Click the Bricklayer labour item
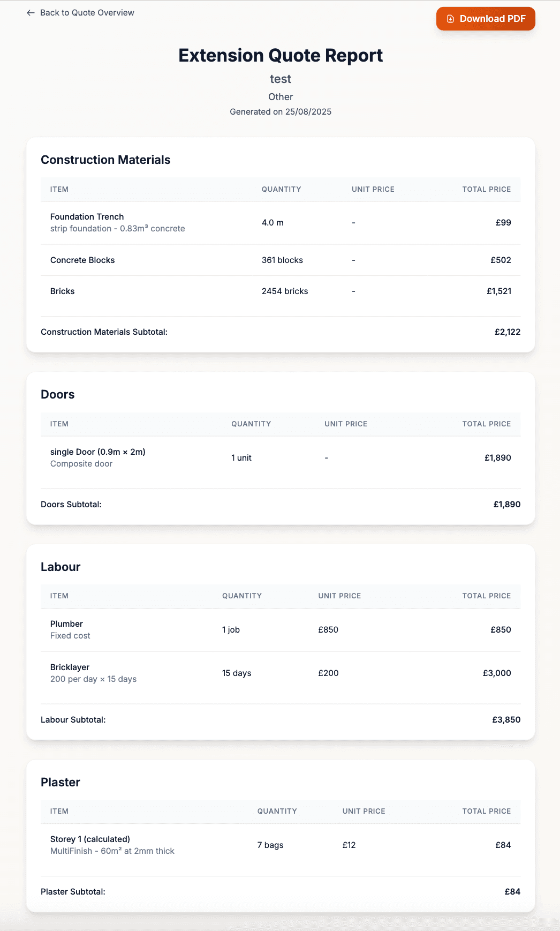Viewport: 560px width, 931px height. pyautogui.click(x=70, y=667)
